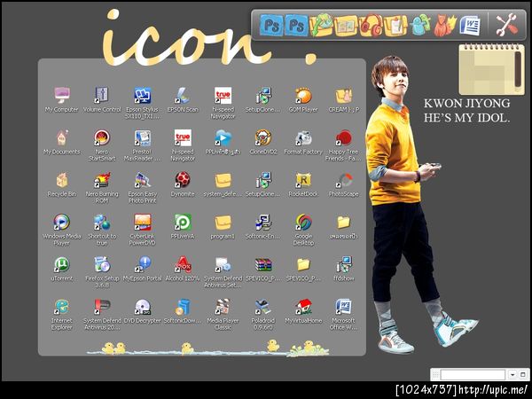Viewport: 532px width, 399px height.
Task: Open the SPEVICO_P WinRAR archive
Action: tap(263, 269)
